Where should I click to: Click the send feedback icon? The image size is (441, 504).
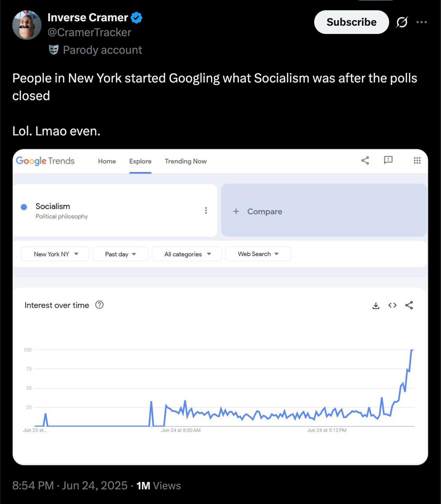coord(388,160)
